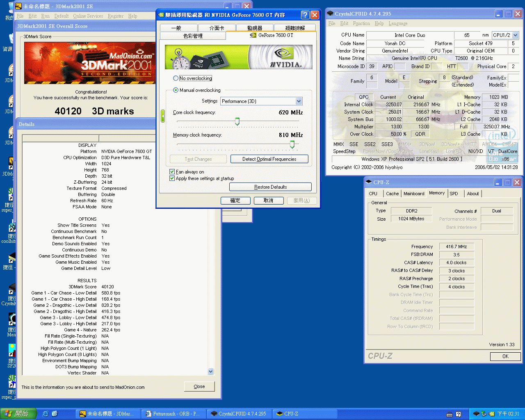Click OK in the CPU-Z window

tap(505, 356)
